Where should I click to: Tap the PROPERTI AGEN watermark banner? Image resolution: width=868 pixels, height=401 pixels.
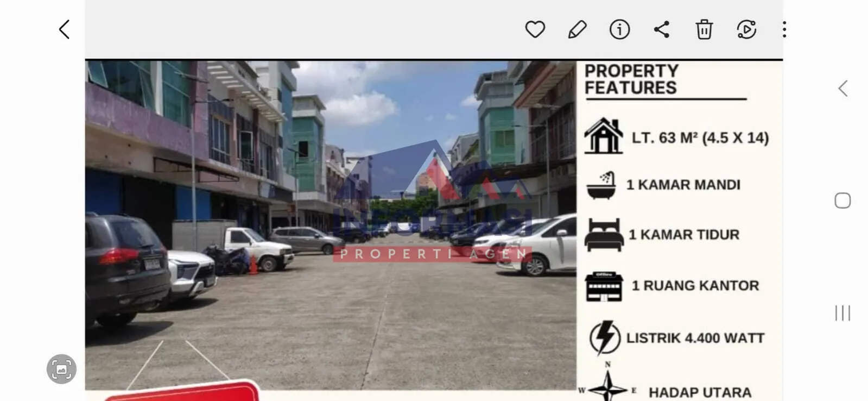(x=433, y=254)
